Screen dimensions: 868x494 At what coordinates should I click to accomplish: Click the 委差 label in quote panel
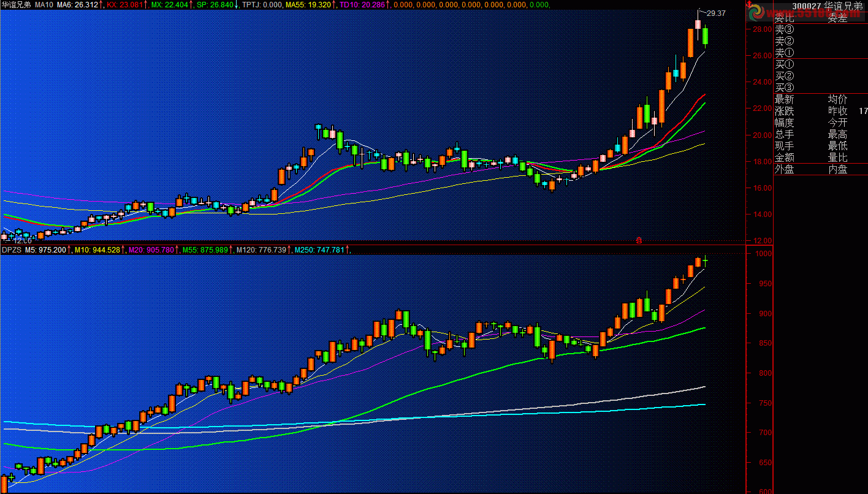[x=837, y=18]
